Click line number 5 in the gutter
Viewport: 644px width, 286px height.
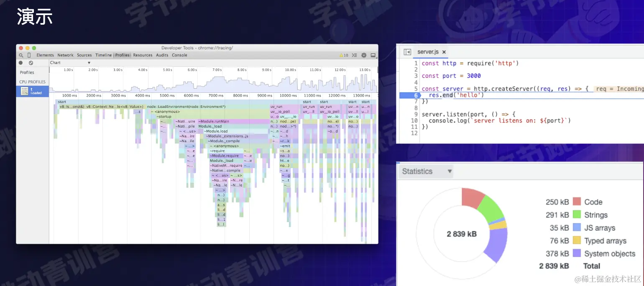(x=416, y=89)
